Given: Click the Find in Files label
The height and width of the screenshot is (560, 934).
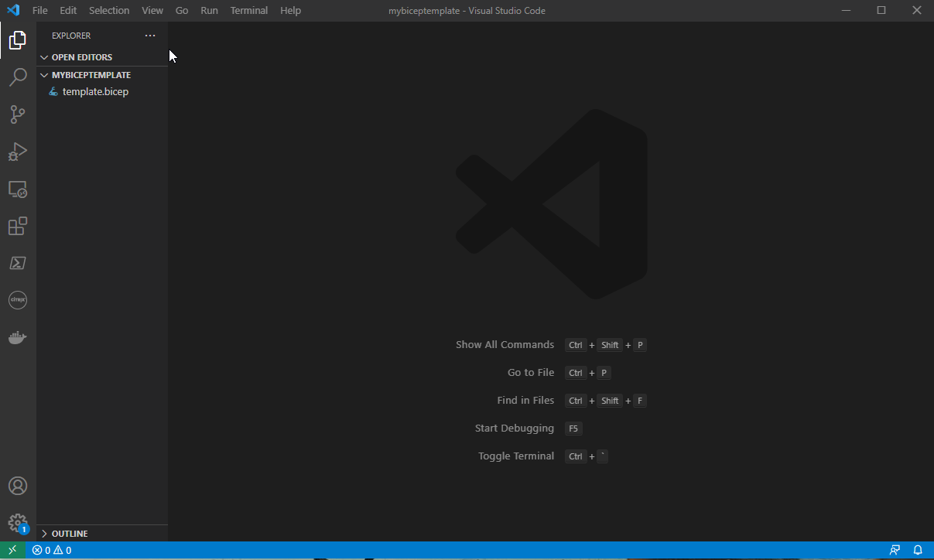Looking at the screenshot, I should [525, 401].
